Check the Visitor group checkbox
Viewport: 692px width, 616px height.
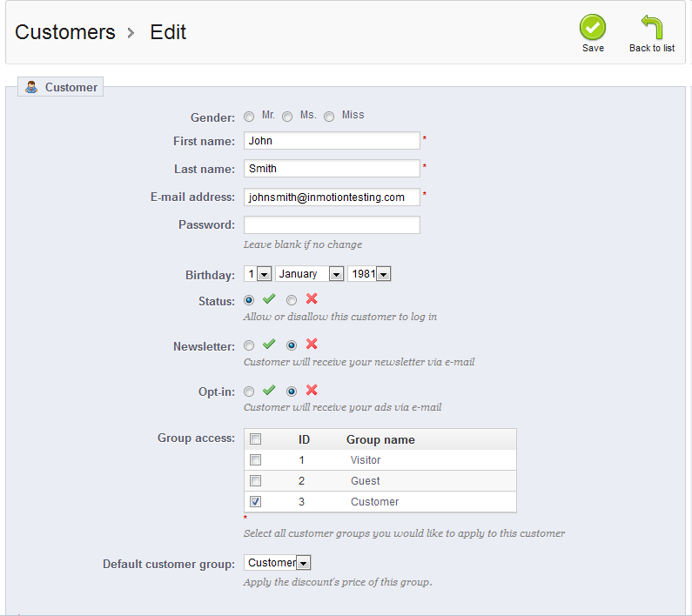pyautogui.click(x=256, y=460)
